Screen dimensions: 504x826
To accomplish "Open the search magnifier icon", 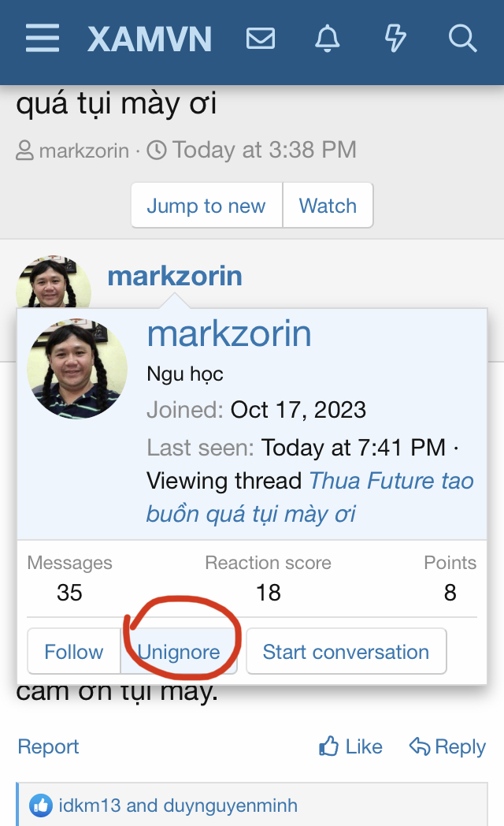I will pyautogui.click(x=462, y=39).
